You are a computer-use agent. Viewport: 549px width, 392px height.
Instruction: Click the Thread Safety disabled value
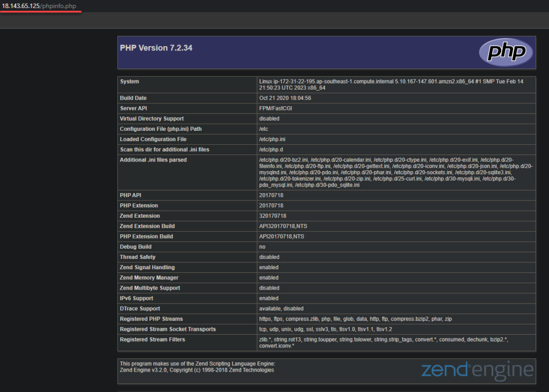[269, 257]
